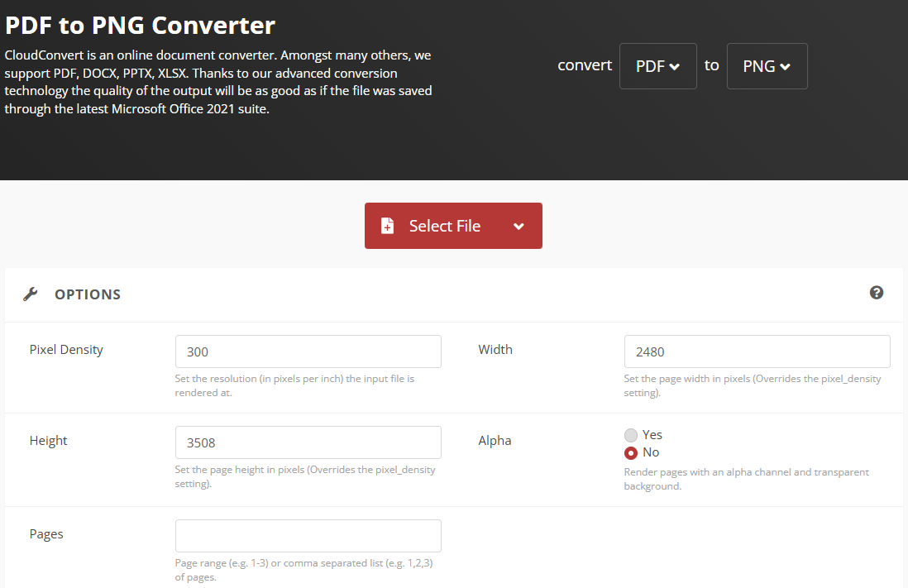Click the PDF to PNG Converter heading
908x588 pixels.
click(x=140, y=26)
